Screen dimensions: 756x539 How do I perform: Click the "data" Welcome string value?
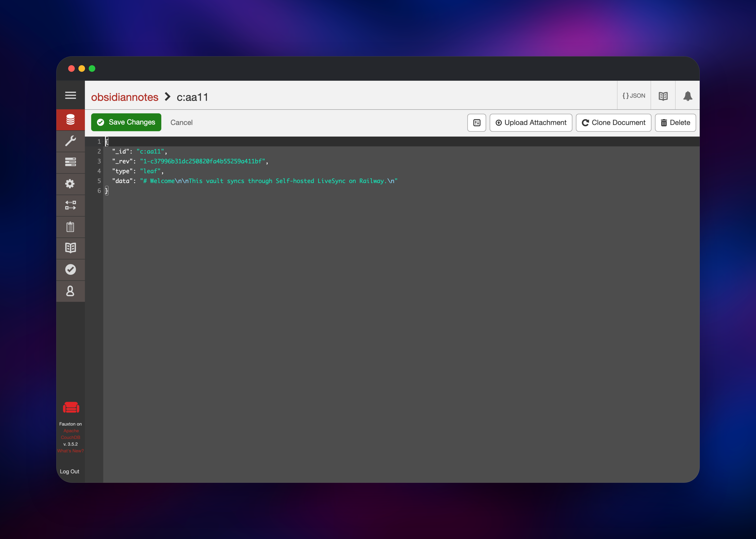pos(269,181)
